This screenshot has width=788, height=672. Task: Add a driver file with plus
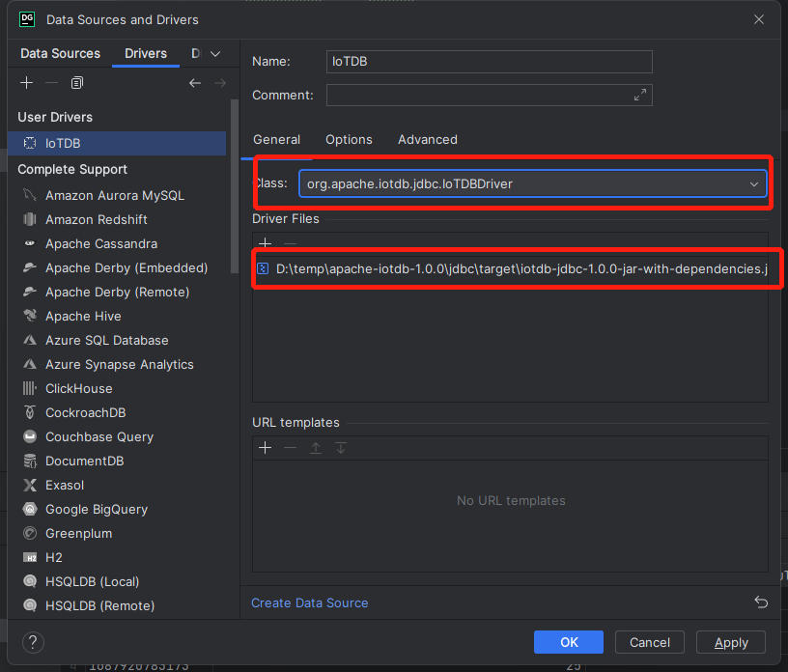[265, 243]
